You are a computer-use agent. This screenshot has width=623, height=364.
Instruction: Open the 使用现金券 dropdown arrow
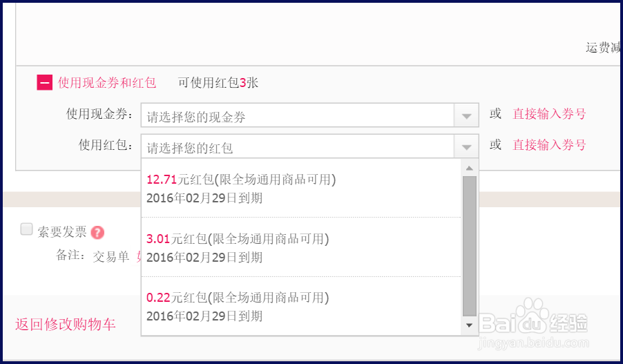pos(466,116)
